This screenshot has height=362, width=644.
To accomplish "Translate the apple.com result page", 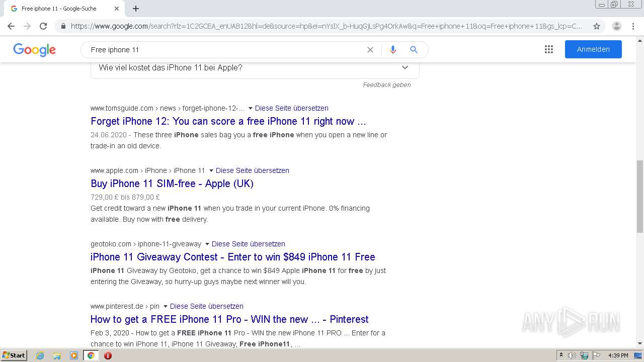I will click(x=253, y=170).
